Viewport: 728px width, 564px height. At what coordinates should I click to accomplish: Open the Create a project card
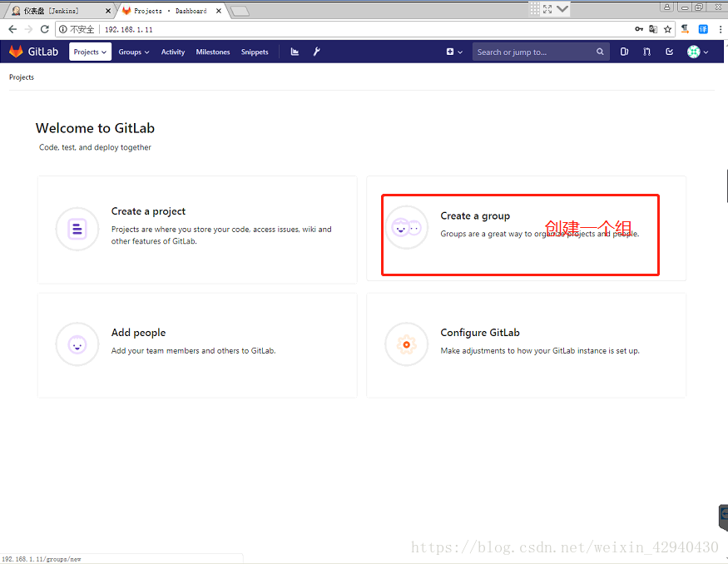(197, 230)
